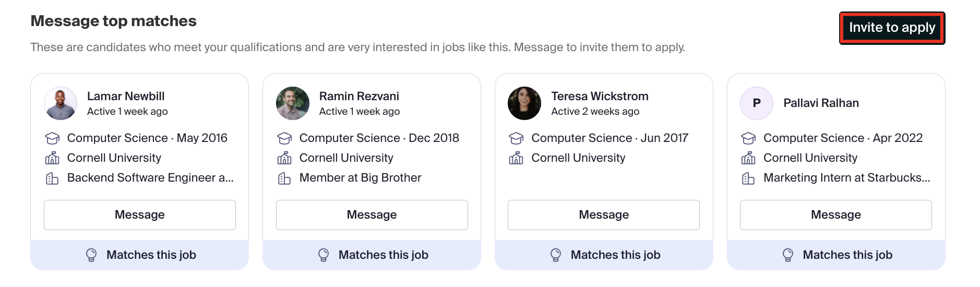Image resolution: width=980 pixels, height=287 pixels.
Task: Click university building icon on Ramin's card
Action: [284, 158]
